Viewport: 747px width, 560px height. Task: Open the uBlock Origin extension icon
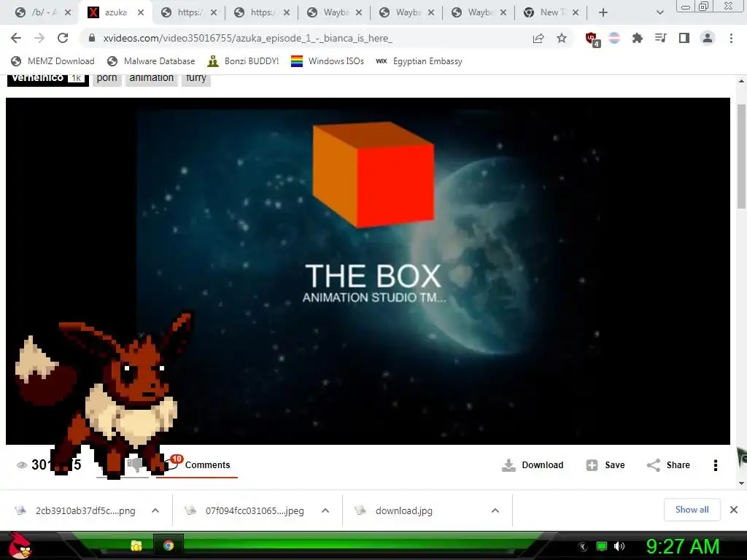tap(592, 39)
